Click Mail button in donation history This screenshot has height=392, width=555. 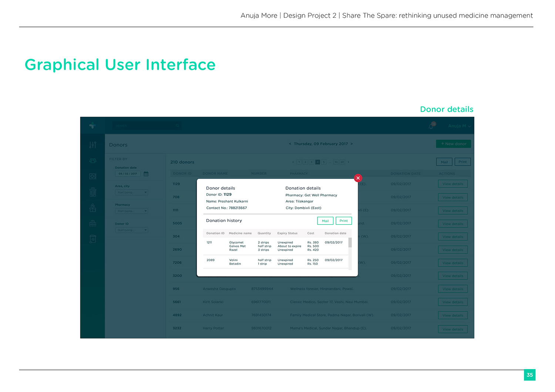click(325, 221)
